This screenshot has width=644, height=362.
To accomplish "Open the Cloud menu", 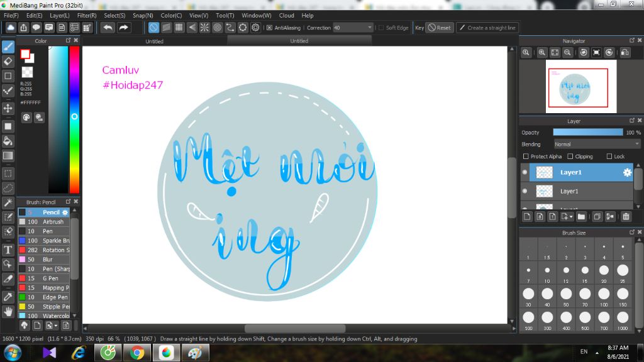I will [286, 16].
